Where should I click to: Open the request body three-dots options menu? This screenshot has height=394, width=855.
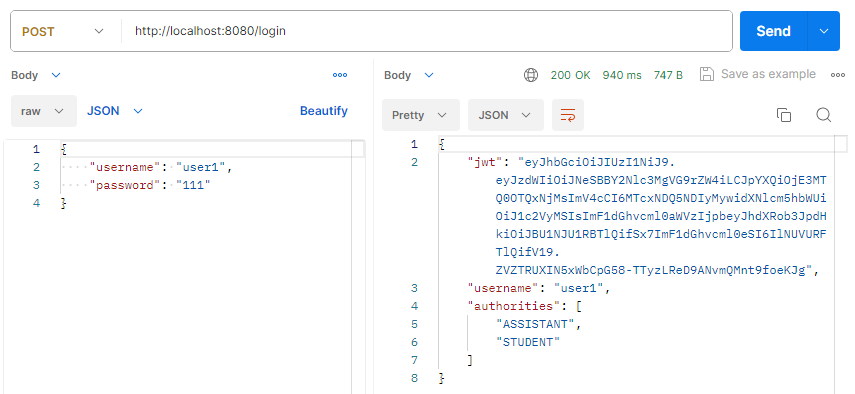(x=340, y=75)
